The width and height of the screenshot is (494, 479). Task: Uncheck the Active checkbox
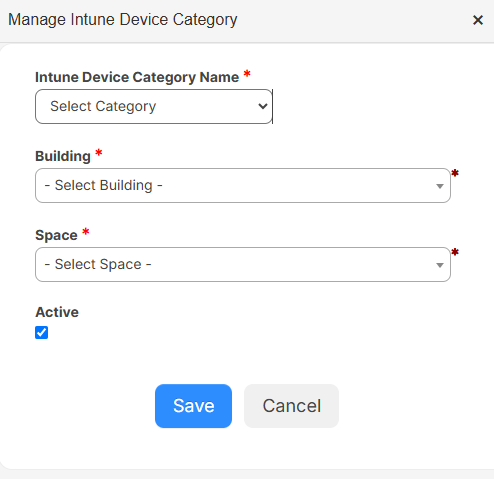tap(41, 332)
